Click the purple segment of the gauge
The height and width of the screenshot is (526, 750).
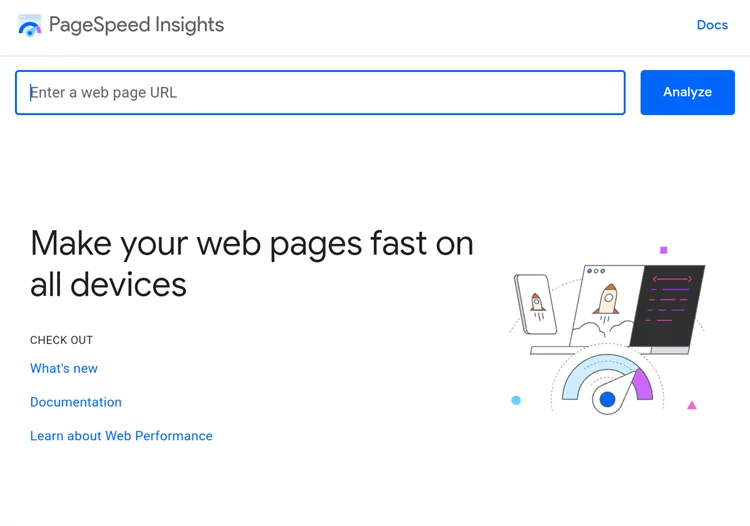point(643,384)
